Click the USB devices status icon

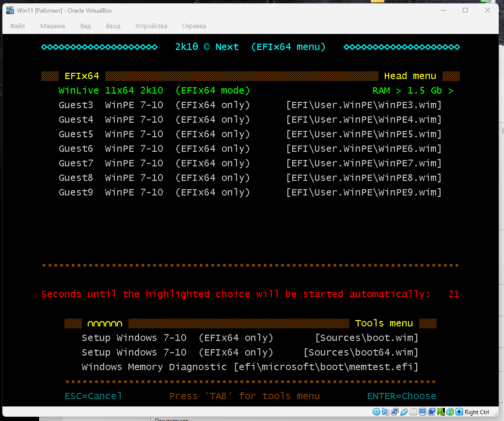[404, 412]
